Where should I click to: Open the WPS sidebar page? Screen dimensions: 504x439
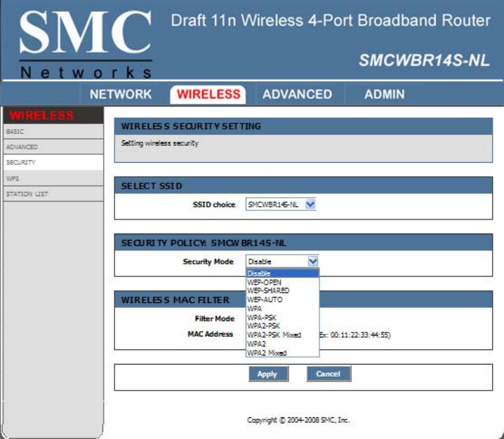tap(53, 178)
